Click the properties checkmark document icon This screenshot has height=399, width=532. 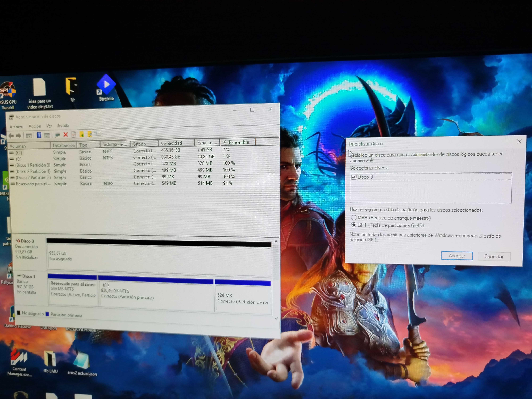(74, 135)
